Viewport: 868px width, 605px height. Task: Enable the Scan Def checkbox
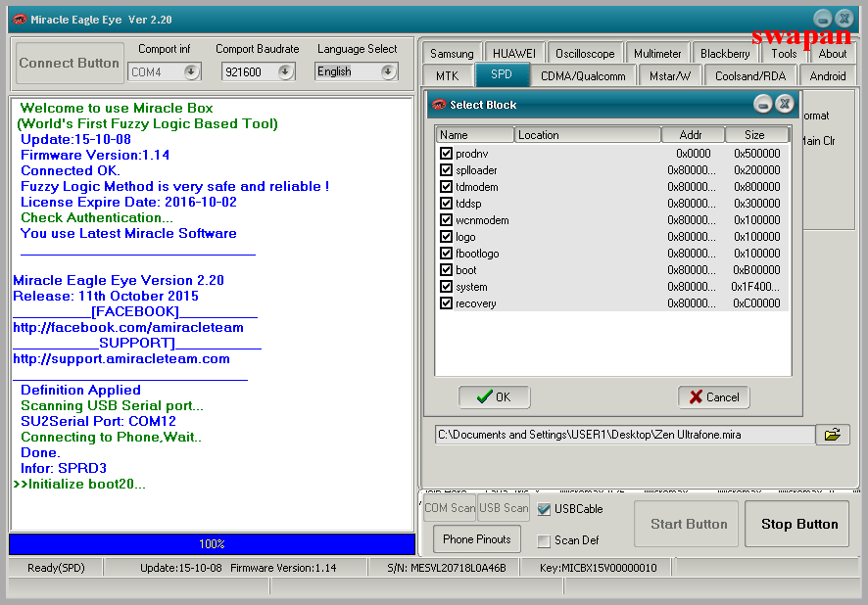click(544, 540)
